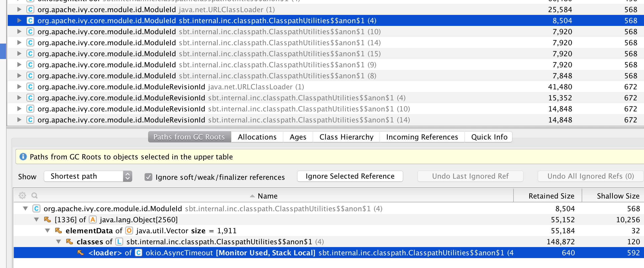Click the class icon on the first ModuleRevisionId row
Viewport: 644px width, 268px height.
[x=30, y=87]
